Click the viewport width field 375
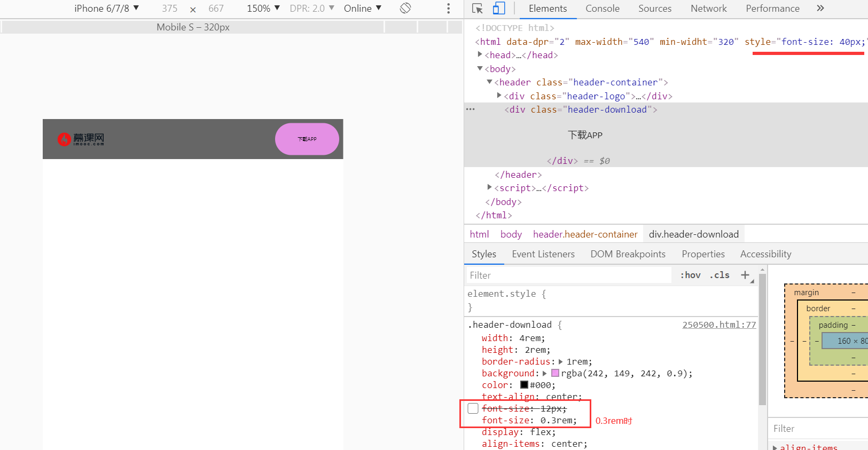 tap(170, 9)
